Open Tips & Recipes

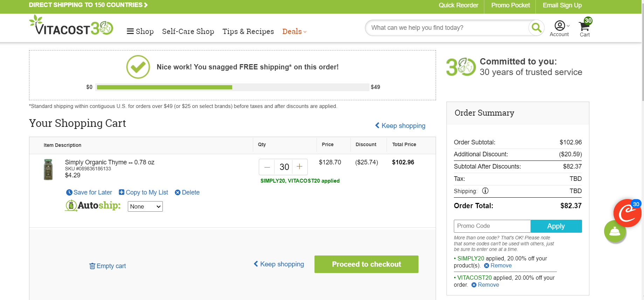pyautogui.click(x=248, y=32)
